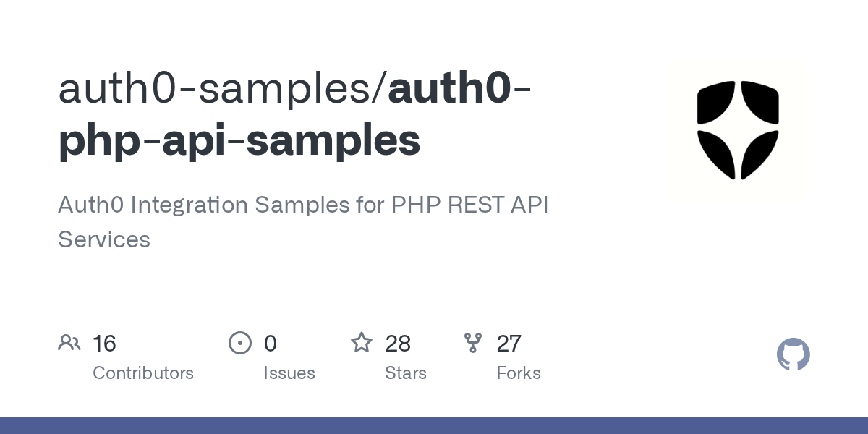The height and width of the screenshot is (434, 868).
Task: Select the Stars label
Action: coord(406,373)
